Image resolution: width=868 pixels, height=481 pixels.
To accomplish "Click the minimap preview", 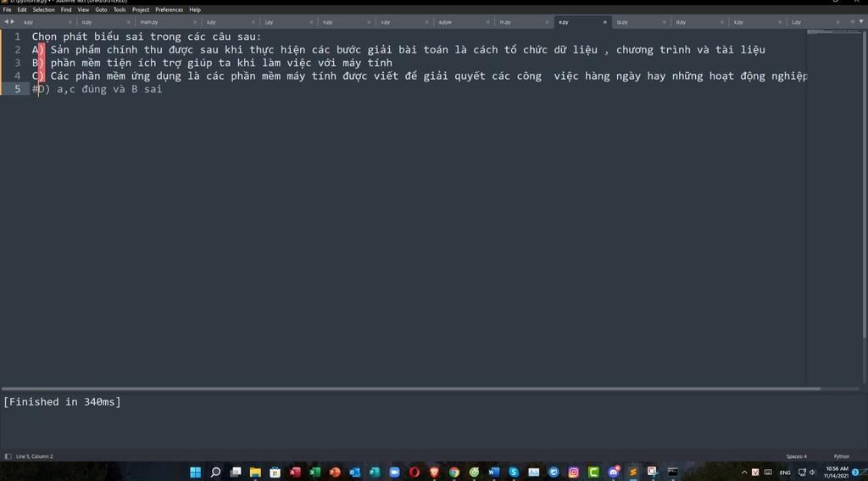I will click(833, 32).
